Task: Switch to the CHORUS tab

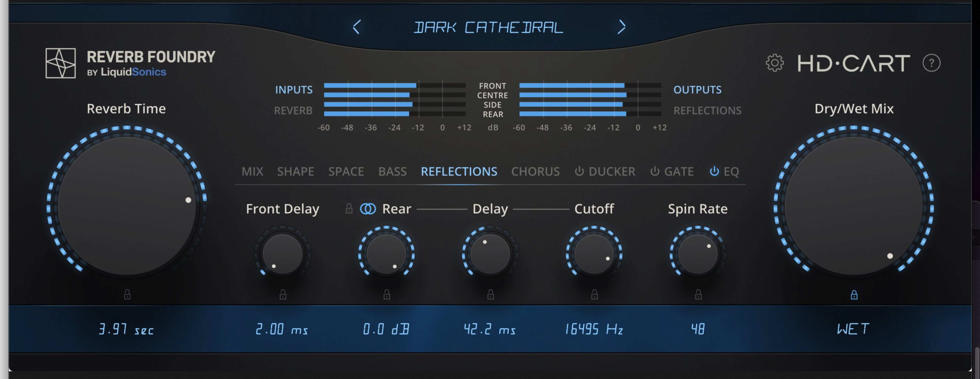Action: point(535,172)
